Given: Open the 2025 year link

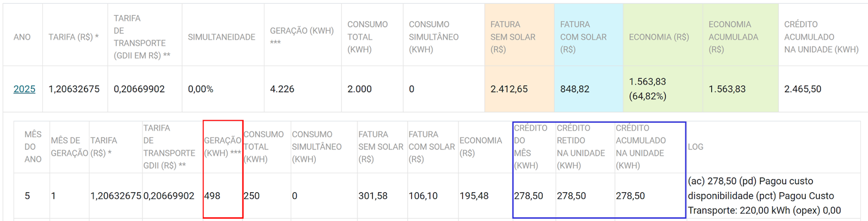Looking at the screenshot, I should (x=24, y=89).
